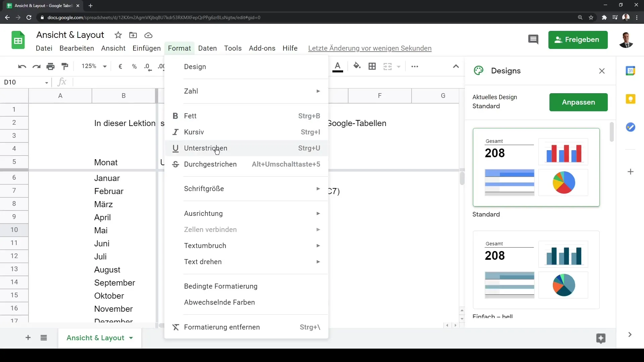This screenshot has height=362, width=644.
Task: Click the text color icon
Action: point(337,66)
